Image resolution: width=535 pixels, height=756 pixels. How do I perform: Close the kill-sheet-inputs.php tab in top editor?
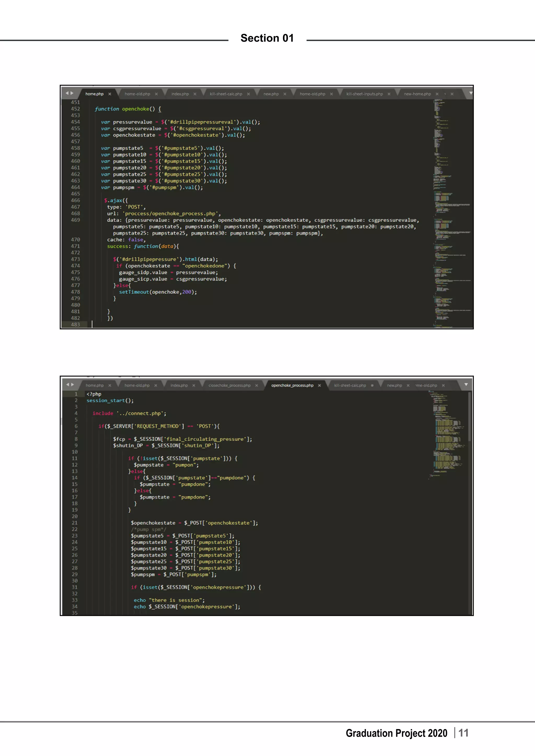pyautogui.click(x=389, y=94)
